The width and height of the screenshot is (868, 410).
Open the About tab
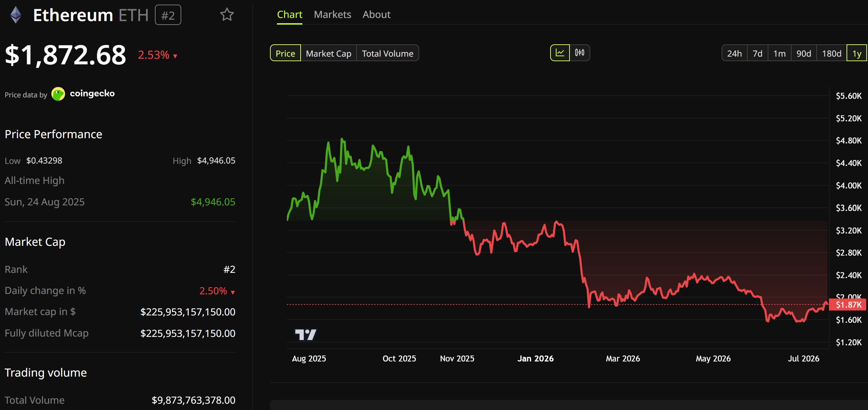click(x=376, y=14)
